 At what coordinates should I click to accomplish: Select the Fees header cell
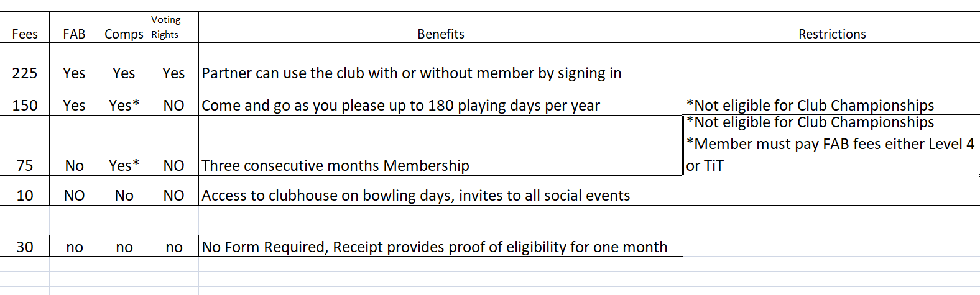25,34
